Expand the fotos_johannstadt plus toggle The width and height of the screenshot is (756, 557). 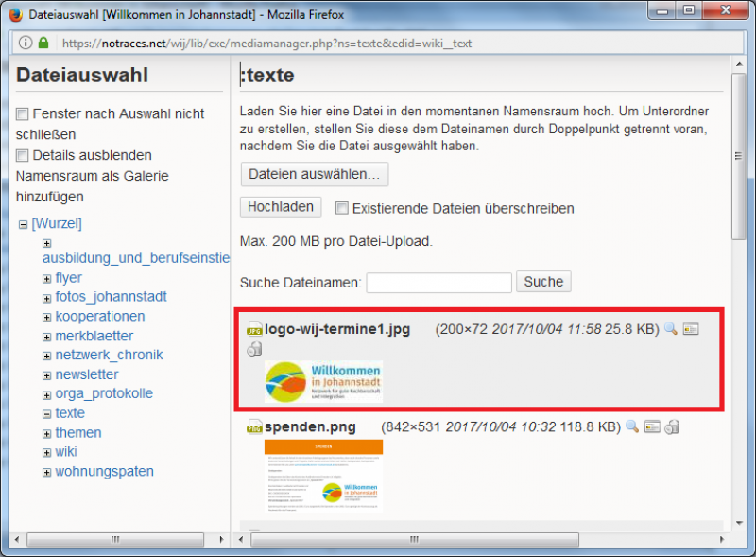pyautogui.click(x=46, y=298)
